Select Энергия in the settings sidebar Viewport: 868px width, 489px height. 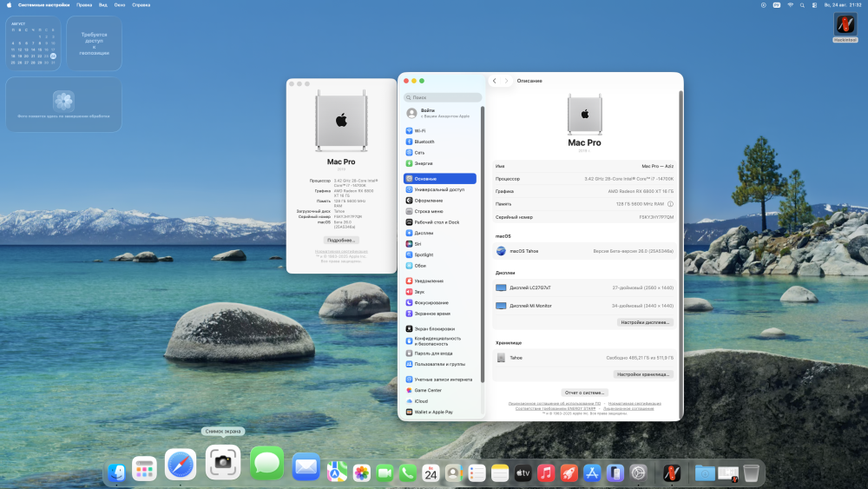click(x=440, y=164)
